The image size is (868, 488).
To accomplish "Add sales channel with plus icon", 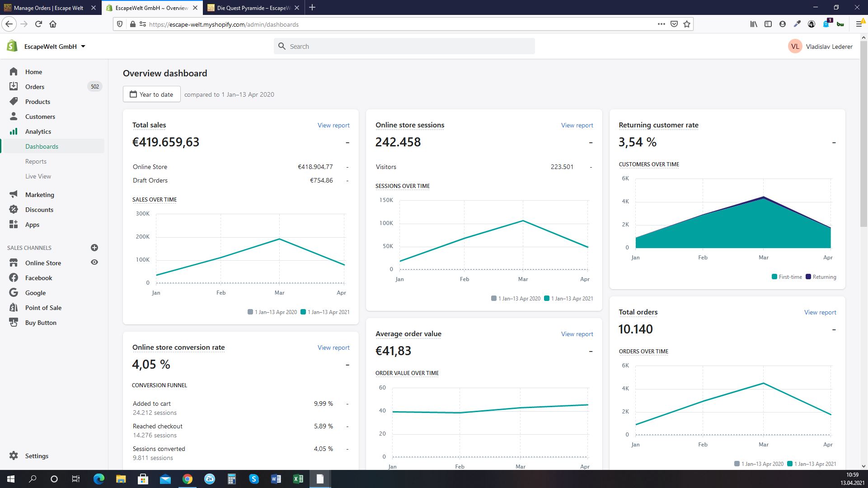I will pyautogui.click(x=94, y=248).
